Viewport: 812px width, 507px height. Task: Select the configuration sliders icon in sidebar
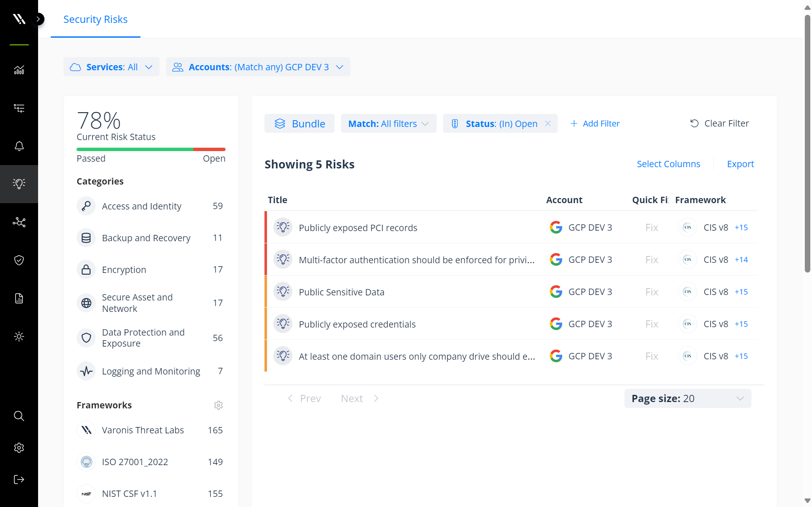point(19,108)
